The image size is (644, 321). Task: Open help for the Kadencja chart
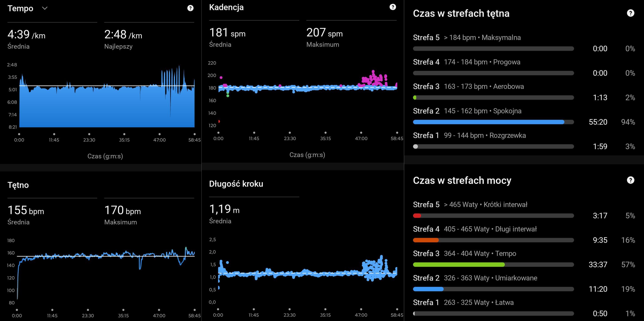pos(392,7)
